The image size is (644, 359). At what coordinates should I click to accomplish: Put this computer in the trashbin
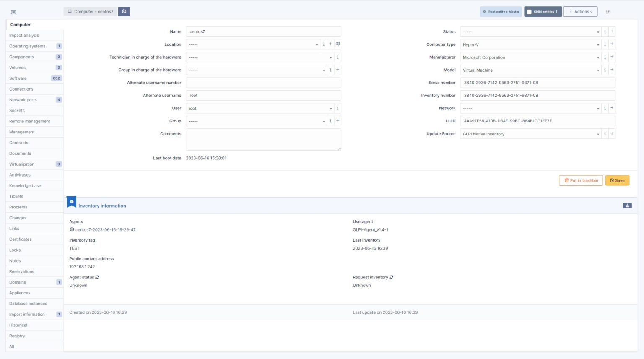tap(581, 180)
